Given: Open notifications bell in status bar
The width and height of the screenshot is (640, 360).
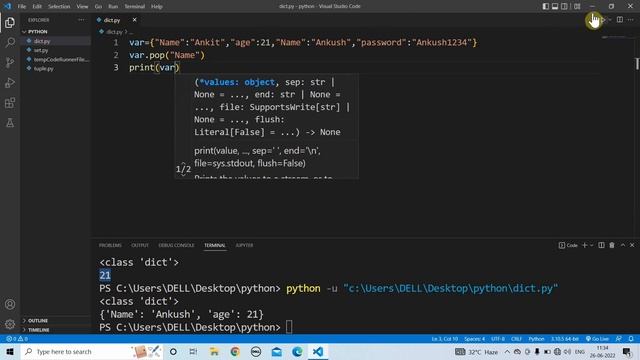Looking at the screenshot, I should click(631, 339).
